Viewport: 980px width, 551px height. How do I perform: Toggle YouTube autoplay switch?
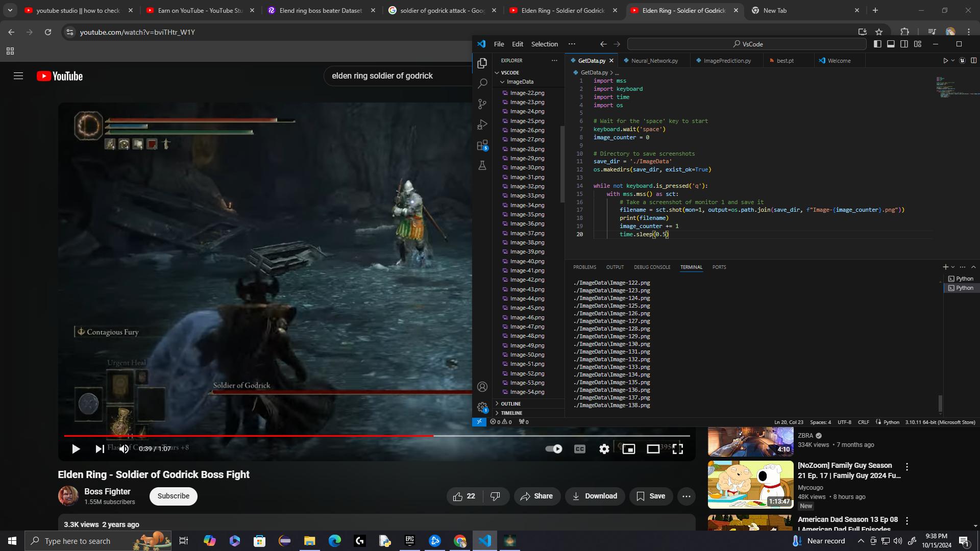pyautogui.click(x=554, y=449)
